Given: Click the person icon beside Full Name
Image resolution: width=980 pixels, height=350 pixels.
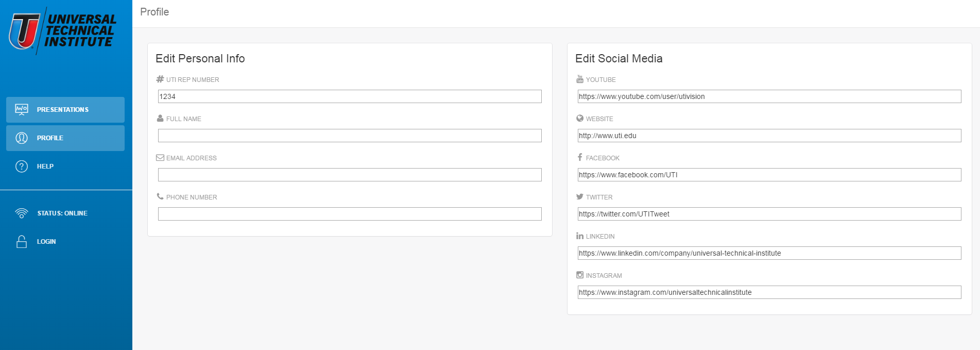Looking at the screenshot, I should coord(160,118).
